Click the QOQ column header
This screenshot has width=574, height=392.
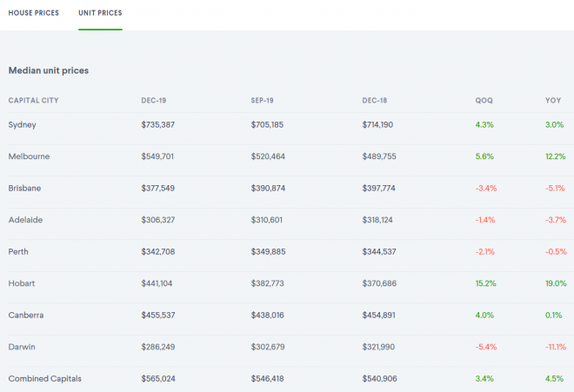[x=484, y=100]
